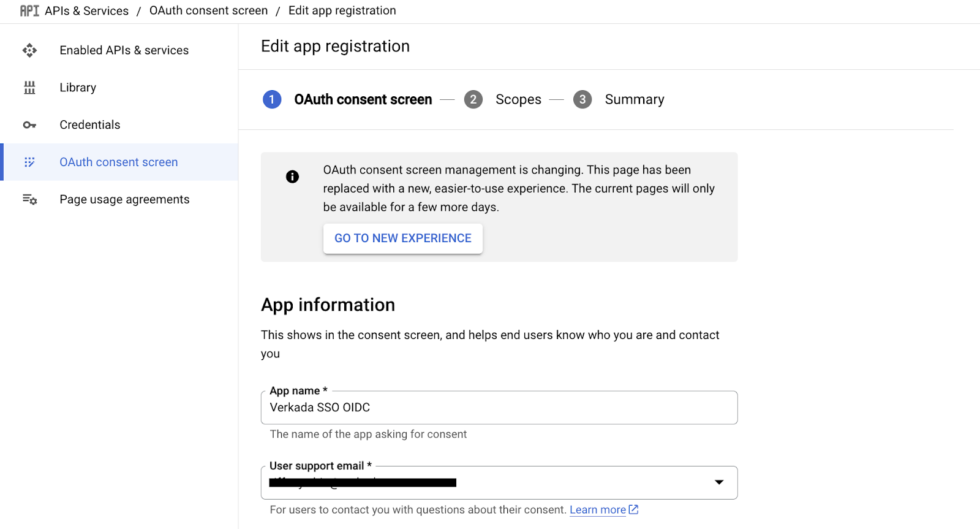Open the User support email combo box

click(490, 483)
